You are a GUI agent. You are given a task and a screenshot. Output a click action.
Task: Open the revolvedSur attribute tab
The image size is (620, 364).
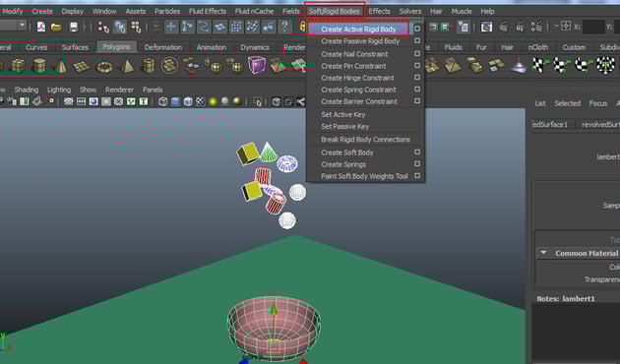tap(598, 125)
